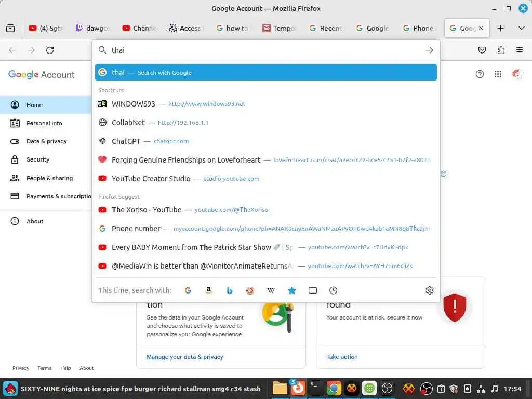Open the terminal from the taskbar
The height and width of the screenshot is (399, 532).
316,388
